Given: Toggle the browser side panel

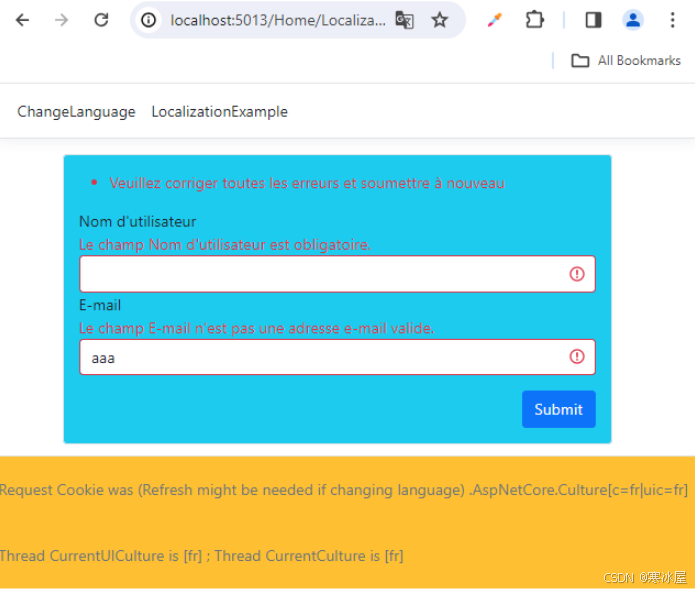Looking at the screenshot, I should click(x=593, y=20).
